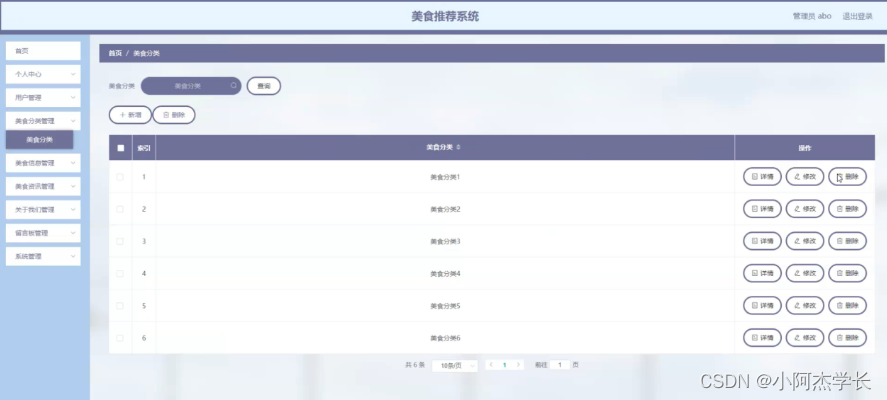Check the checkbox for row 2
Viewport: 887px width, 400px height.
[120, 209]
